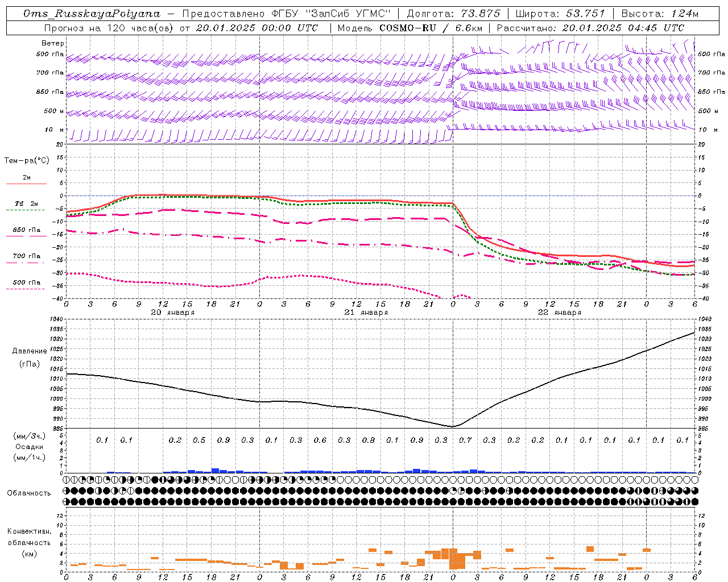Viewport: 728px width, 582px height.
Task: Click the dashed line sample under 'Td 2м'
Action: pyautogui.click(x=26, y=210)
